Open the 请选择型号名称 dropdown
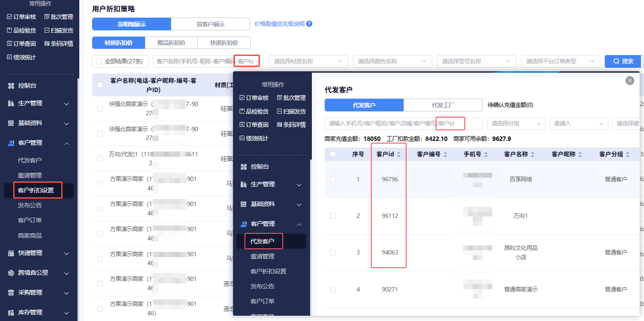The image size is (644, 321). point(477,61)
